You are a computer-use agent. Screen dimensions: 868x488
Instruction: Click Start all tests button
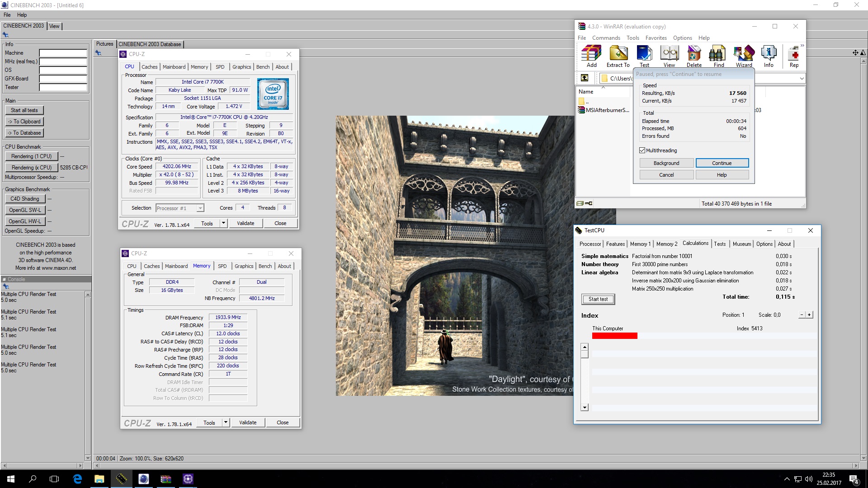click(24, 110)
